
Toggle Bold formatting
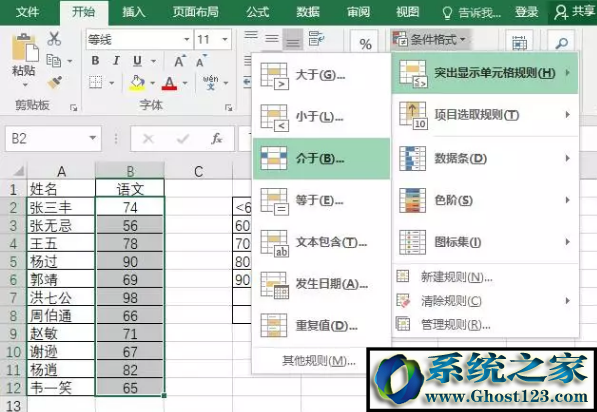[95, 61]
